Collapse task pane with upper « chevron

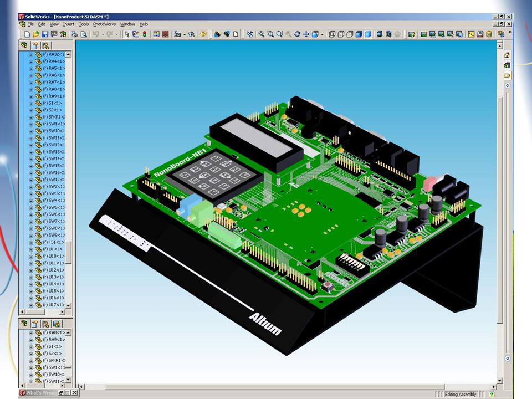507,86
